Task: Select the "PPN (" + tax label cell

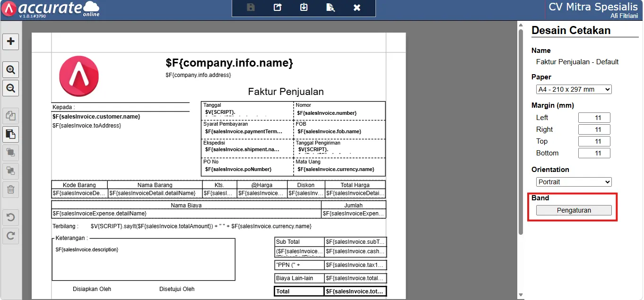Action: pos(299,265)
